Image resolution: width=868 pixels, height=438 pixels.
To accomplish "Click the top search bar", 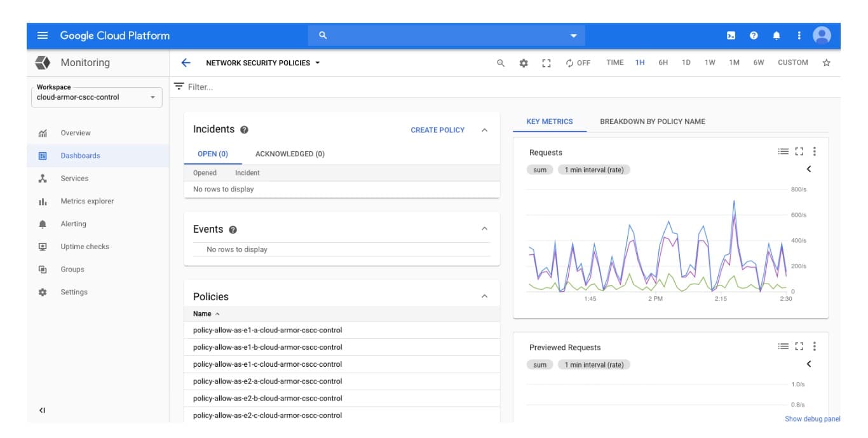I will click(x=447, y=36).
